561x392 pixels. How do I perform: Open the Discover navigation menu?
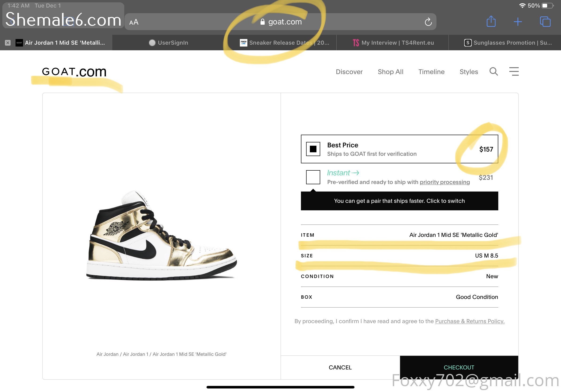(x=349, y=72)
